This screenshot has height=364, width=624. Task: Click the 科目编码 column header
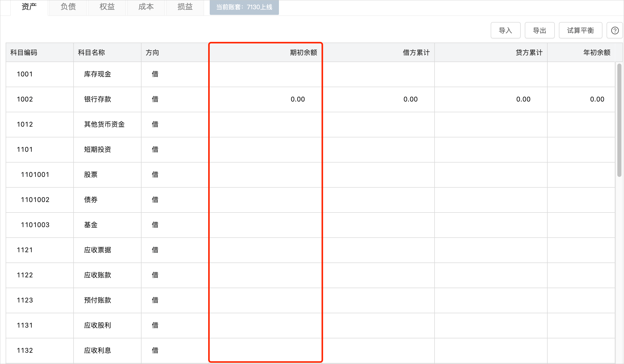pyautogui.click(x=40, y=53)
